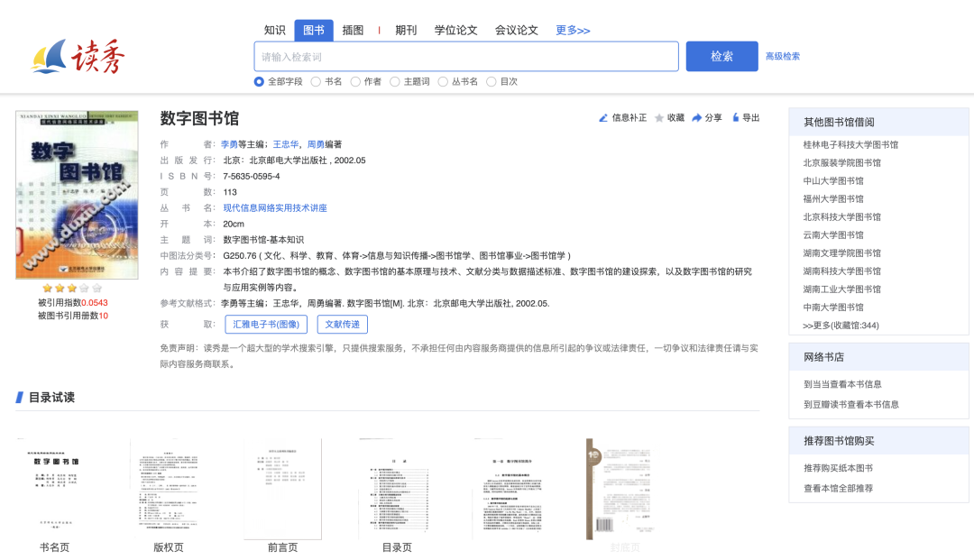Click the star rating under book cover

tap(72, 288)
